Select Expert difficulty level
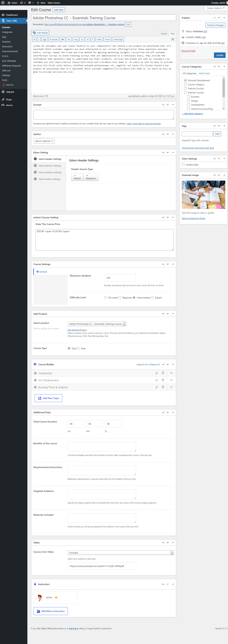 pyautogui.click(x=152, y=297)
